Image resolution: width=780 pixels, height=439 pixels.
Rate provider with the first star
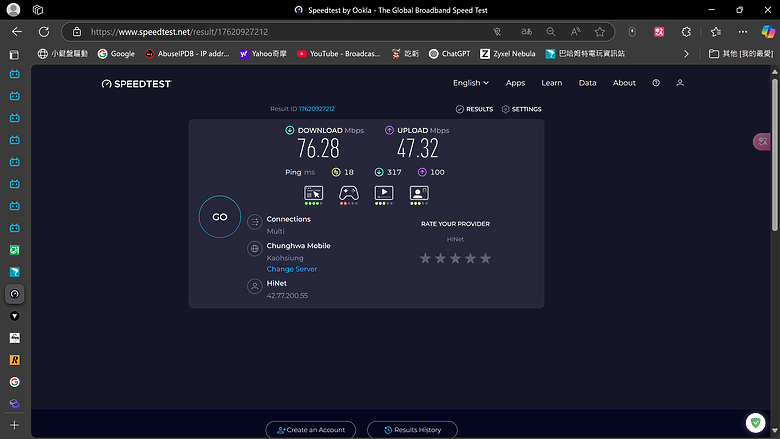point(425,258)
